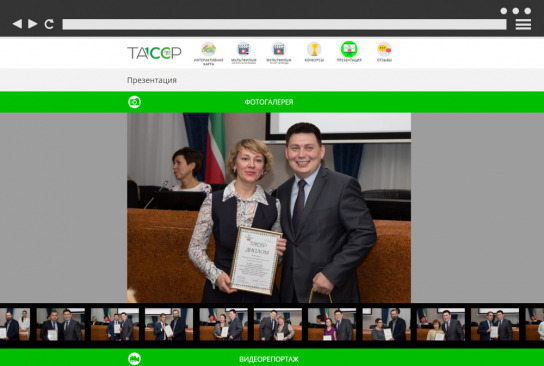
Task: Select the fifth thumbnail in the filmstrip
Action: [223, 324]
